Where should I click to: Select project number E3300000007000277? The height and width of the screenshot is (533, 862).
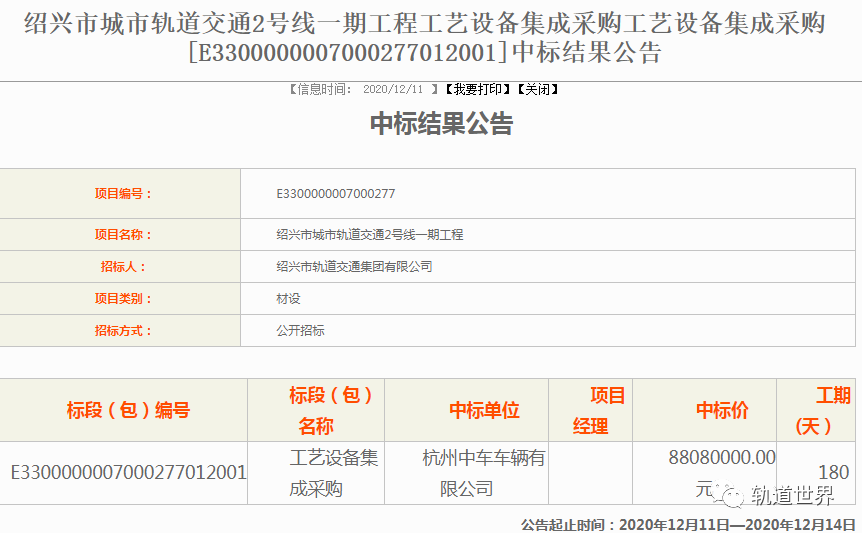(x=335, y=193)
